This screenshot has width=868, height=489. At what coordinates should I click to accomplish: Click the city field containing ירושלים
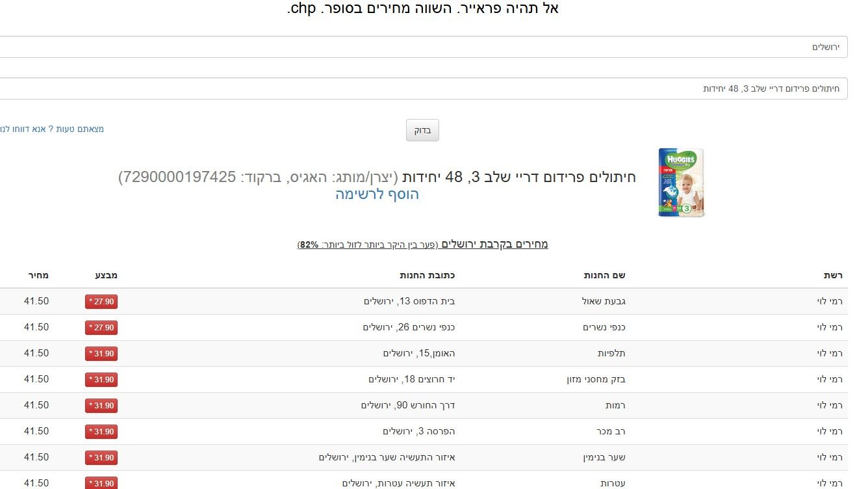[423, 47]
